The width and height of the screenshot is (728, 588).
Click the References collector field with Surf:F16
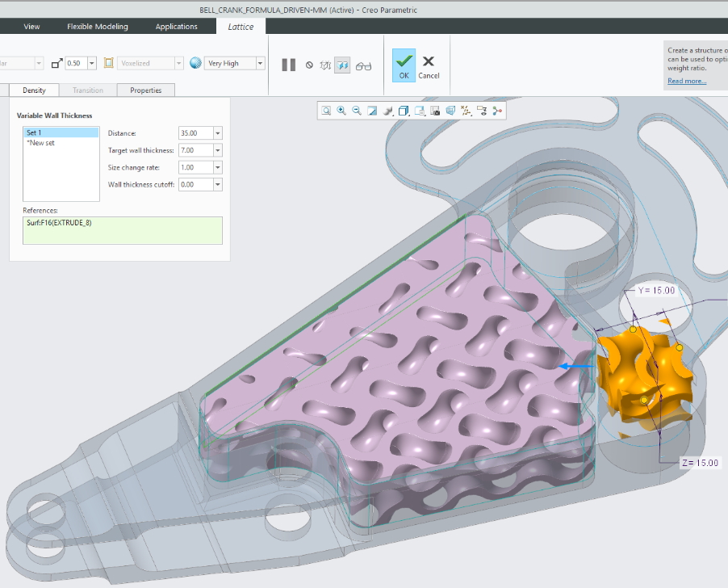pos(122,229)
